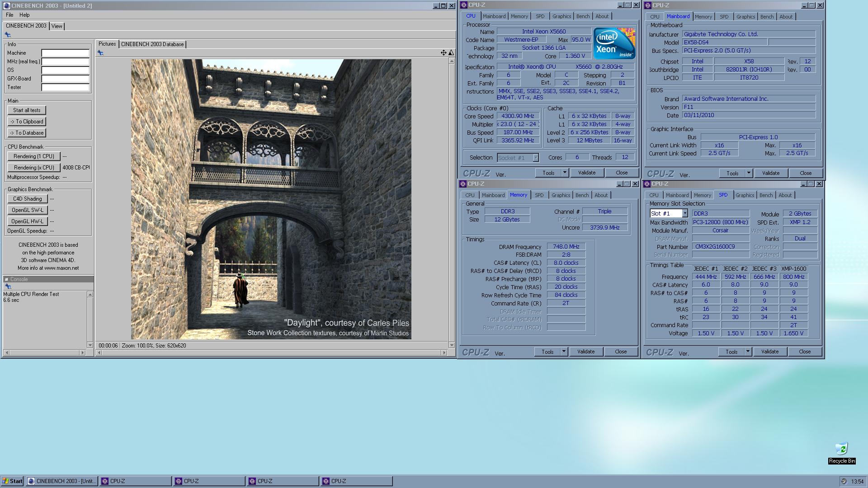Click the Console panel collapse icon

[x=7, y=279]
